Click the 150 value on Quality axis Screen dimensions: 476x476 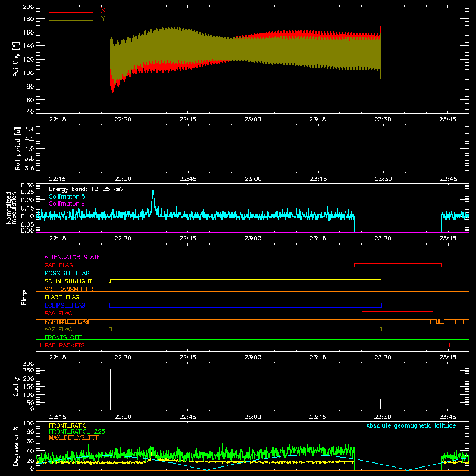29,387
